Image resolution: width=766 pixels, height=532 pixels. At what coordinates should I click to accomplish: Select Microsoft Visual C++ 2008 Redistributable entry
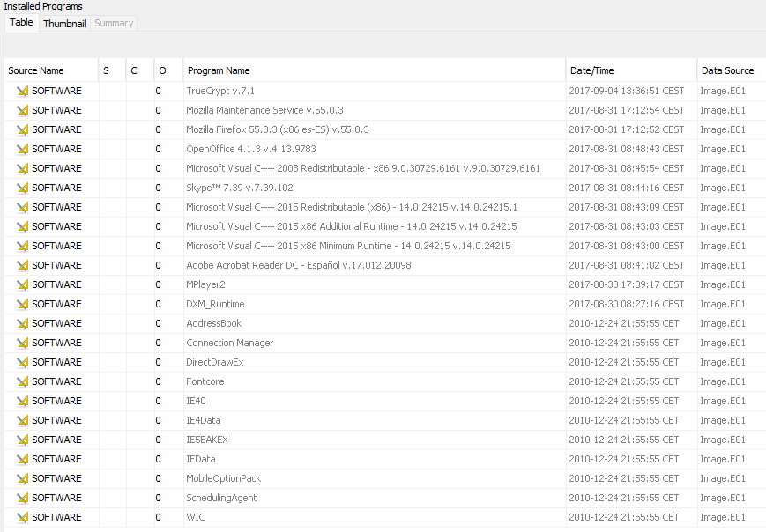coord(363,168)
